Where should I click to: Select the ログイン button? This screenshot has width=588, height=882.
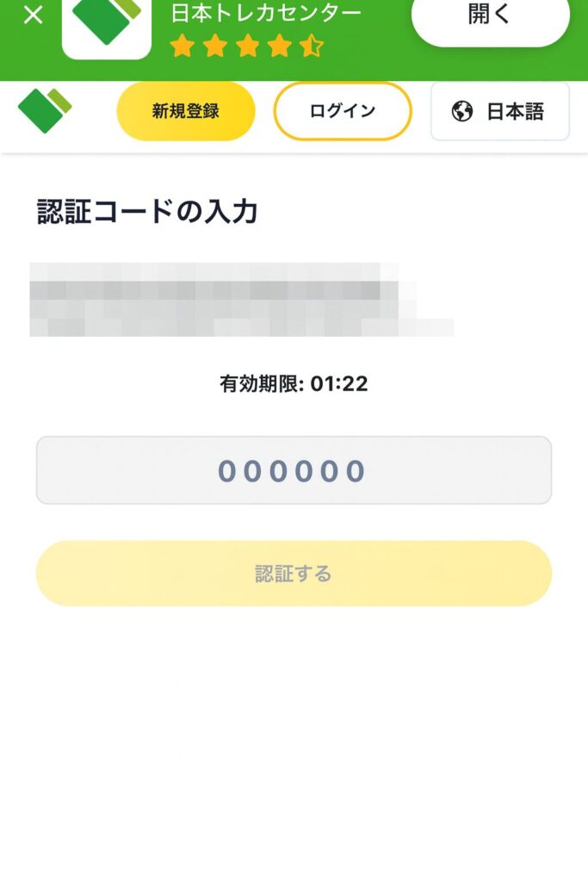tap(343, 111)
